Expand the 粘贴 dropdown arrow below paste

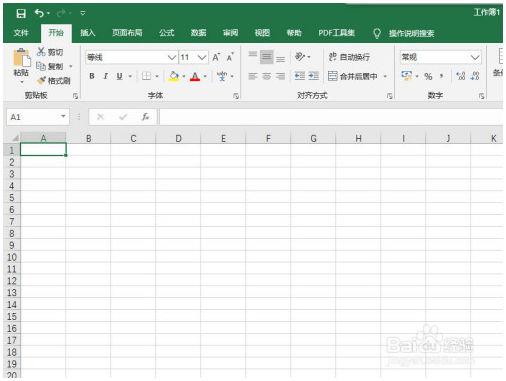click(x=22, y=82)
